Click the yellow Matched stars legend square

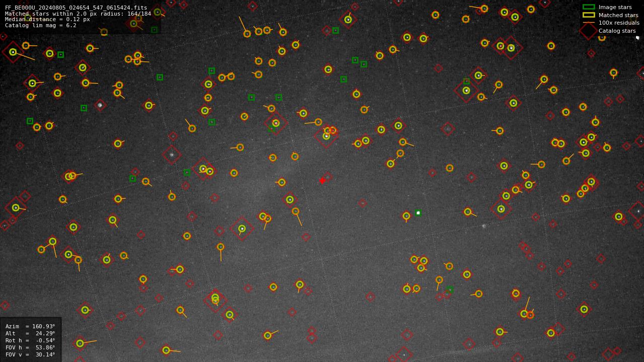pyautogui.click(x=589, y=15)
